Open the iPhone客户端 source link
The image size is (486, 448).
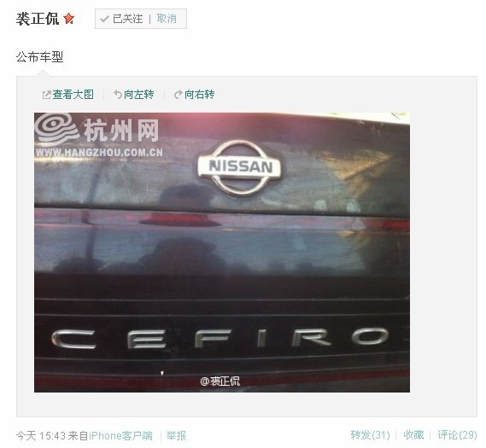121,436
